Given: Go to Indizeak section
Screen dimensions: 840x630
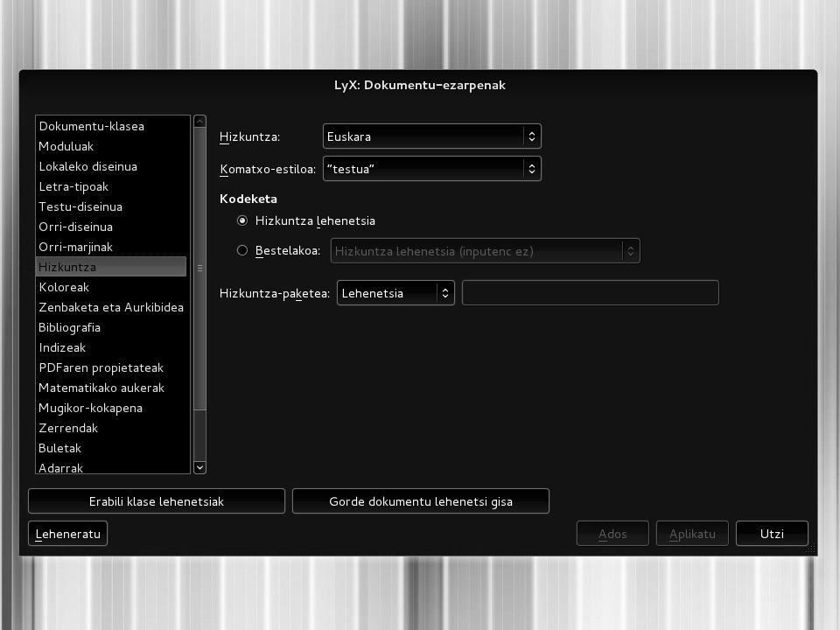Looking at the screenshot, I should [x=111, y=347].
